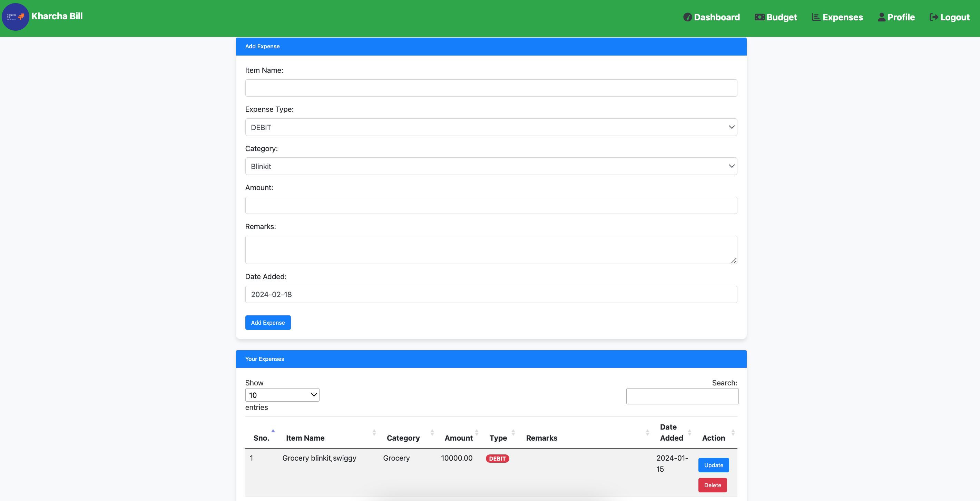Click the Date Added field

click(x=491, y=294)
